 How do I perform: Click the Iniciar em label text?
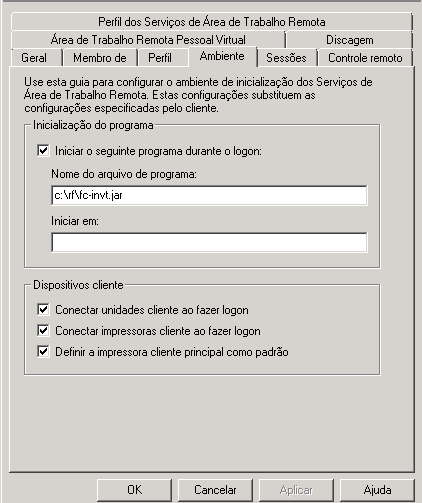coord(75,221)
